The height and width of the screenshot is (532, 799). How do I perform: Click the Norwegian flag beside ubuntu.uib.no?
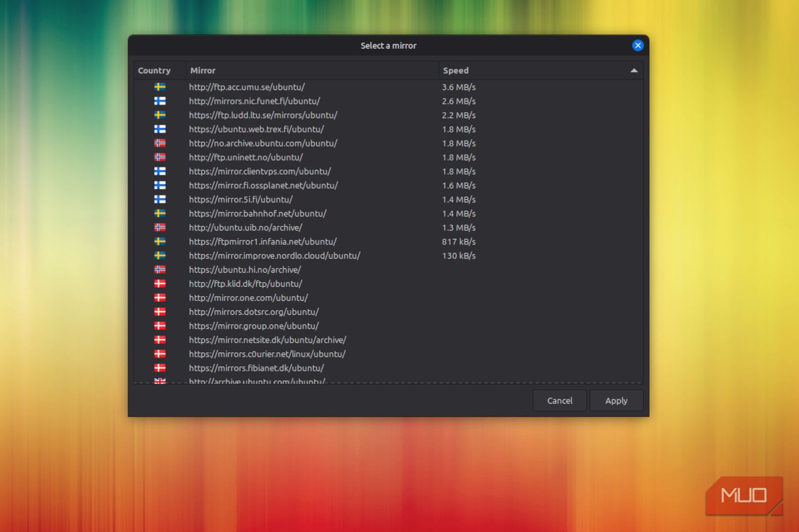(160, 228)
